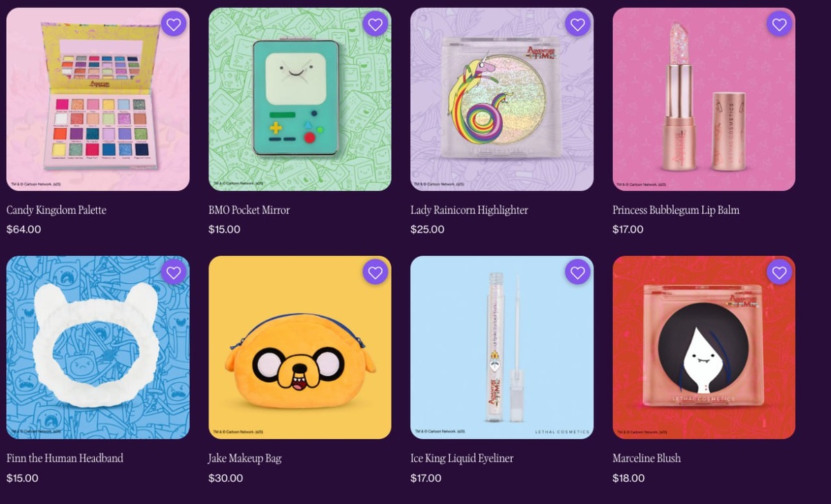Viewport: 831px width, 504px height.
Task: Tap heart on Princess Bubblegum Lip Balm
Action: pyautogui.click(x=780, y=25)
